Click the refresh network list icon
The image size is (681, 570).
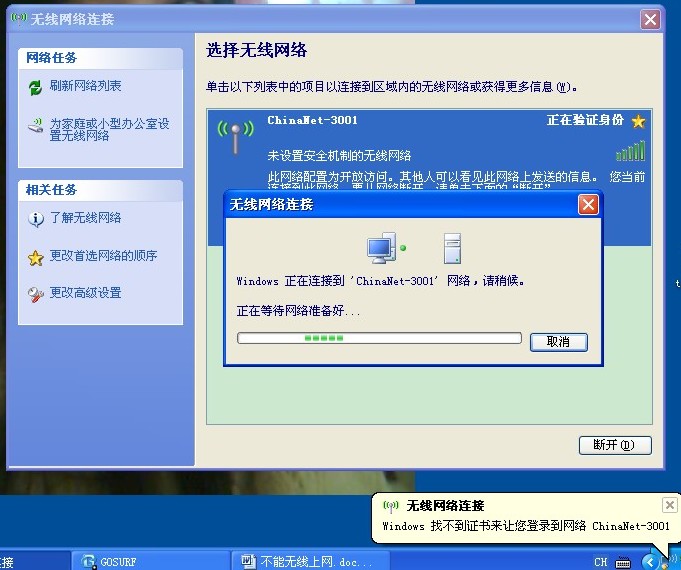coord(35,87)
